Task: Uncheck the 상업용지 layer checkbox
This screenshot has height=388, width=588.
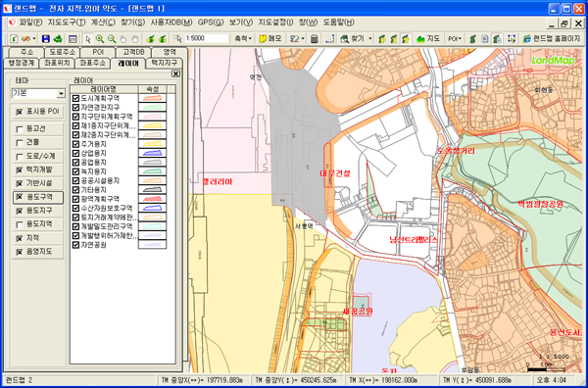Action: point(75,153)
